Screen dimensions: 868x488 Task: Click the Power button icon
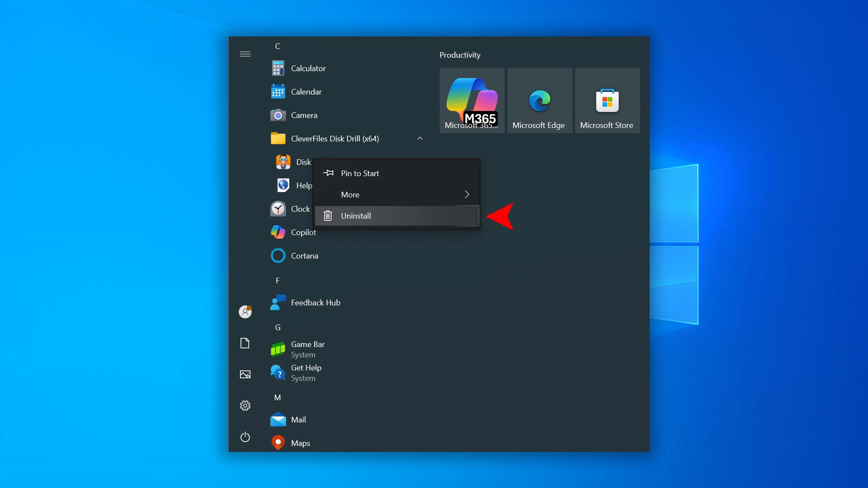tap(245, 437)
